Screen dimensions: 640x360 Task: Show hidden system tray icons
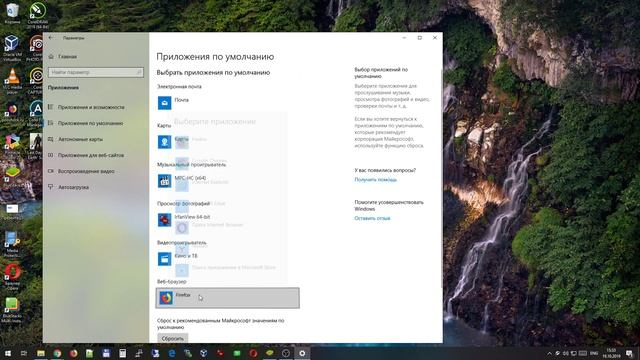pyautogui.click(x=549, y=353)
